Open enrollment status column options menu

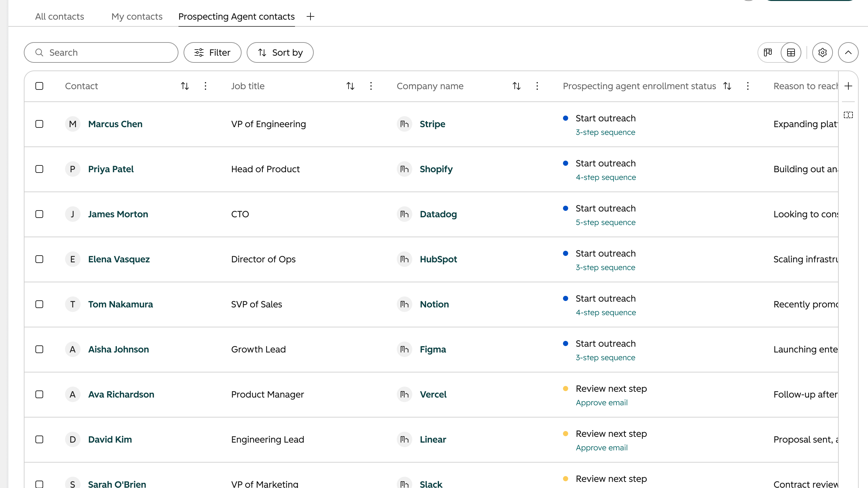748,86
